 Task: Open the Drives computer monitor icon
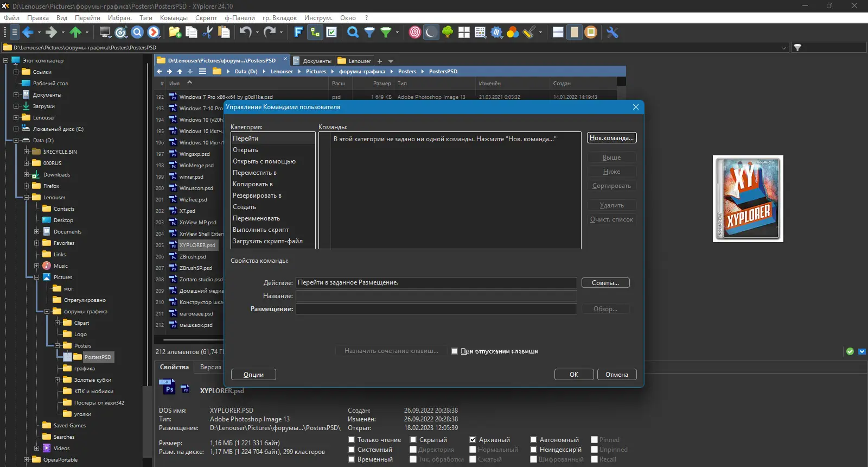(105, 33)
